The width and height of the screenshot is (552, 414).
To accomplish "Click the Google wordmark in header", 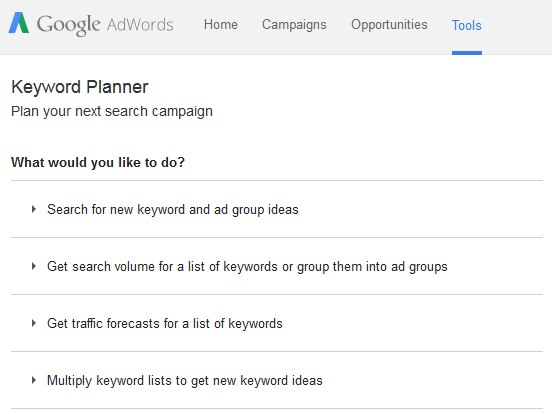I will click(68, 25).
